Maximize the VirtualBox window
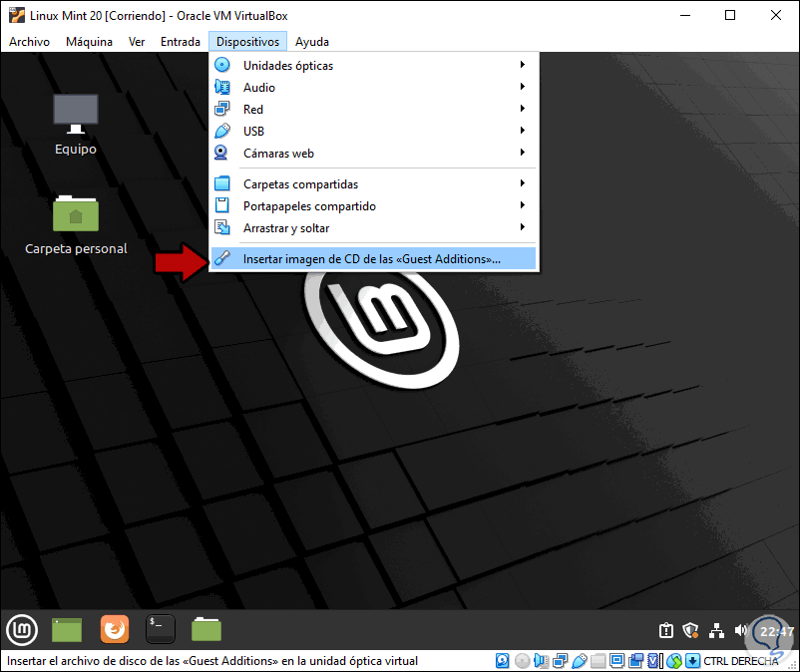800x672 pixels. tap(730, 15)
